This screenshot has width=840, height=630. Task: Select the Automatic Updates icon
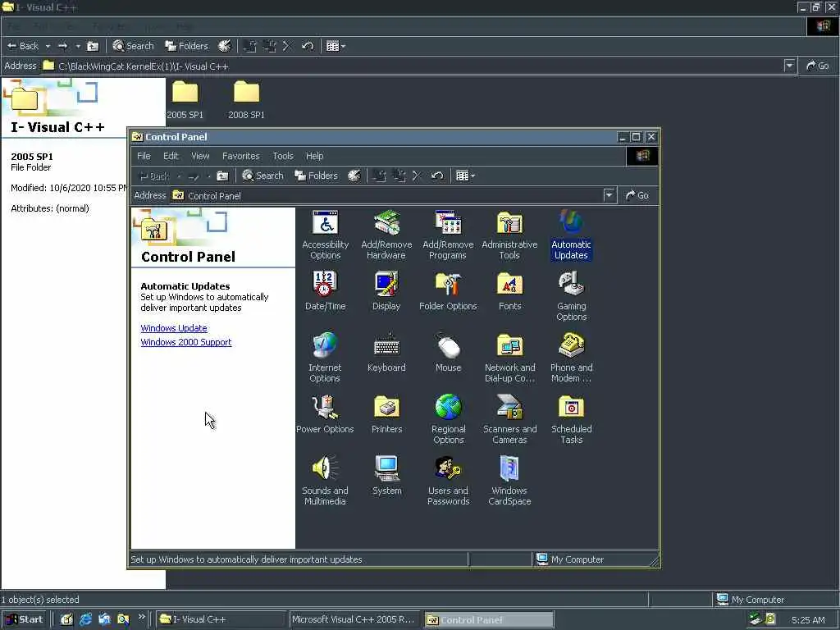[571, 235]
